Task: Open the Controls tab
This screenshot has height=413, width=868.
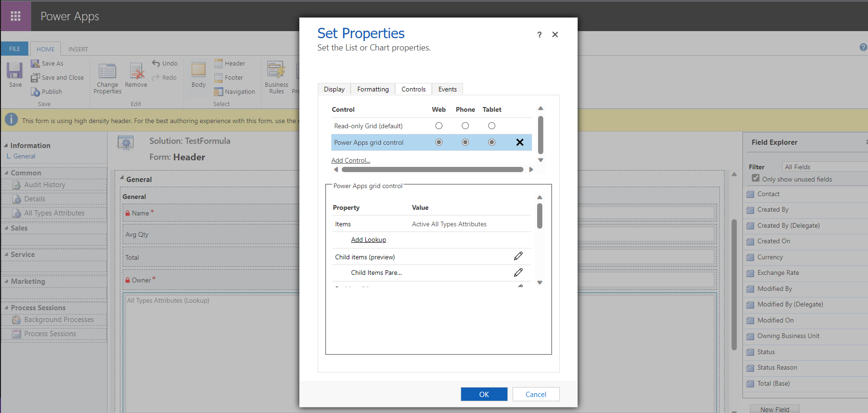Action: pyautogui.click(x=413, y=89)
